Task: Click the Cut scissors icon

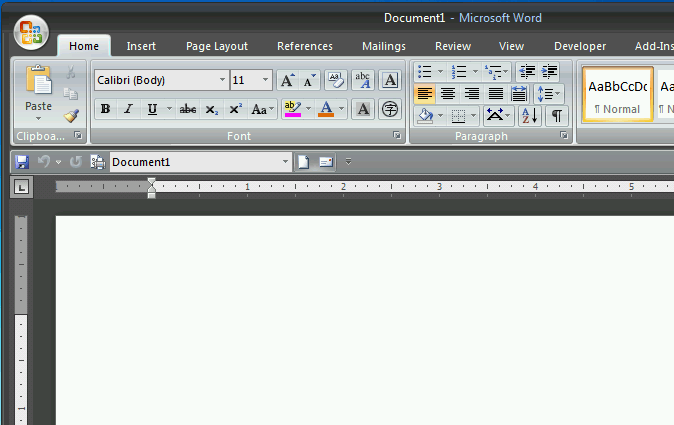Action: (x=71, y=72)
